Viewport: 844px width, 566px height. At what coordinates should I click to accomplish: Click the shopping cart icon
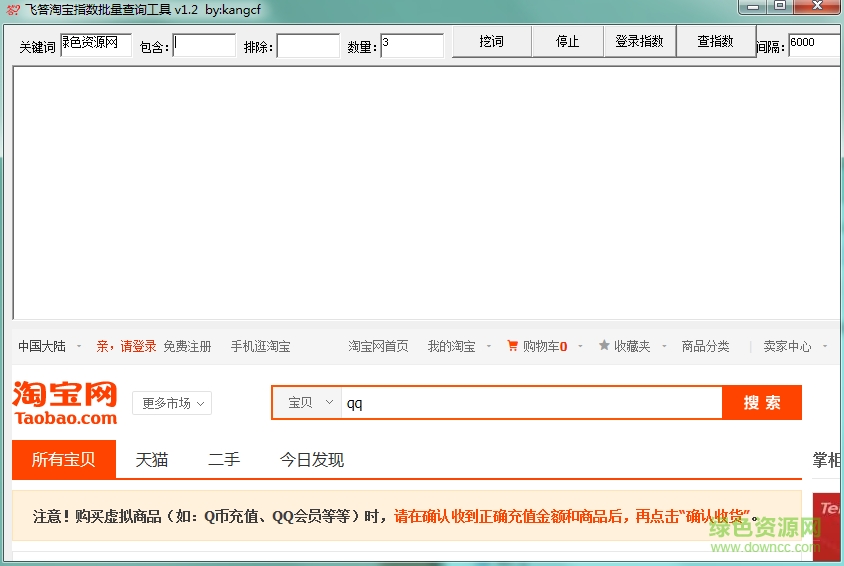[x=513, y=346]
